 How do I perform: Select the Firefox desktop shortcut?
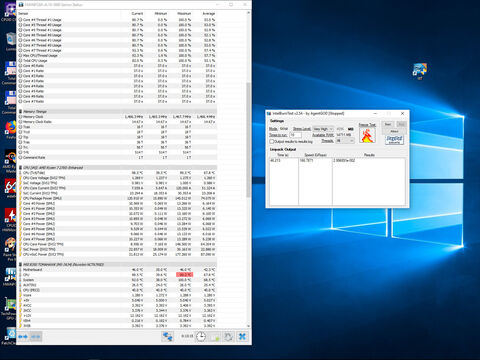11,130
